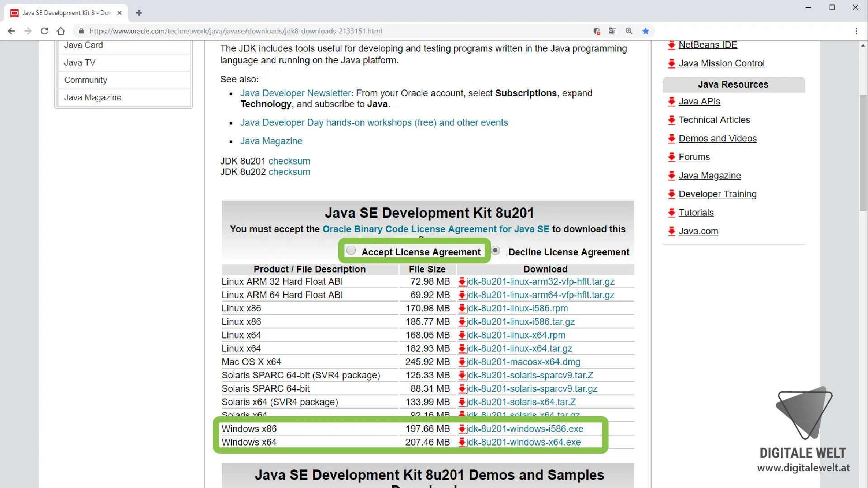Viewport: 868px width, 488px height.
Task: Open Java TV in the sidebar
Action: pos(80,63)
